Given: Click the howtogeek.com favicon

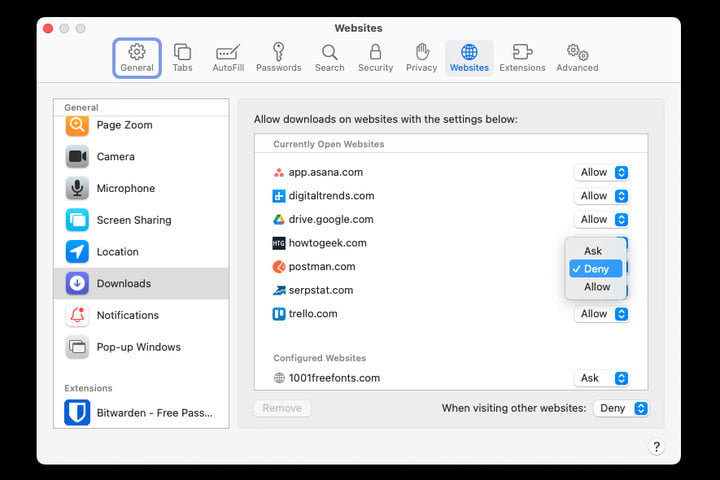Looking at the screenshot, I should click(x=279, y=243).
